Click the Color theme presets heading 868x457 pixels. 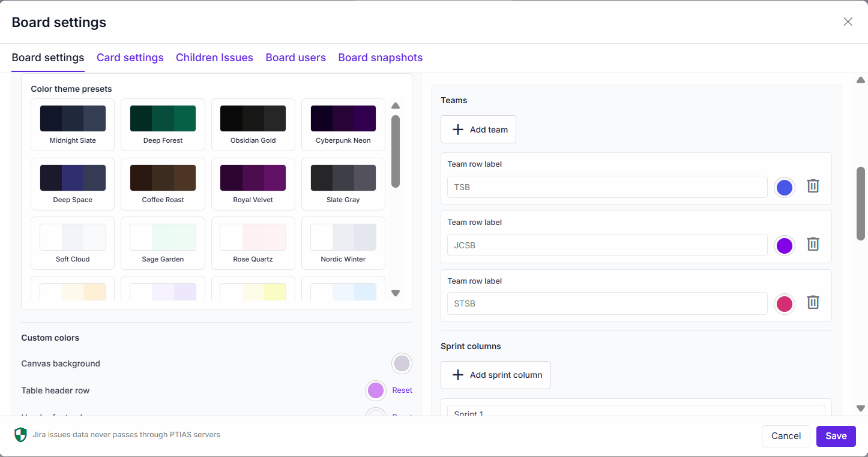coord(71,89)
